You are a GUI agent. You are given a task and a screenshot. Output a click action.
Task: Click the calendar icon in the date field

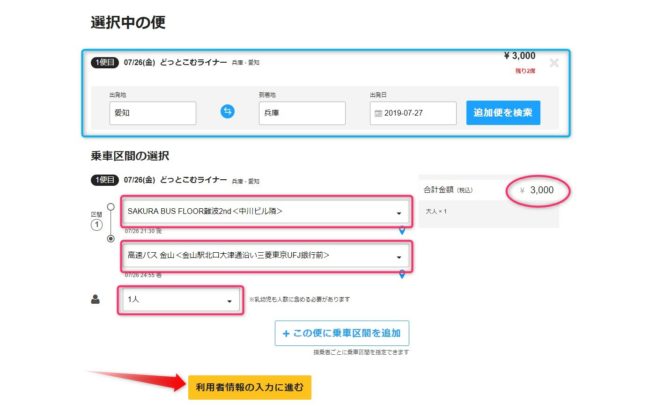[x=378, y=113]
